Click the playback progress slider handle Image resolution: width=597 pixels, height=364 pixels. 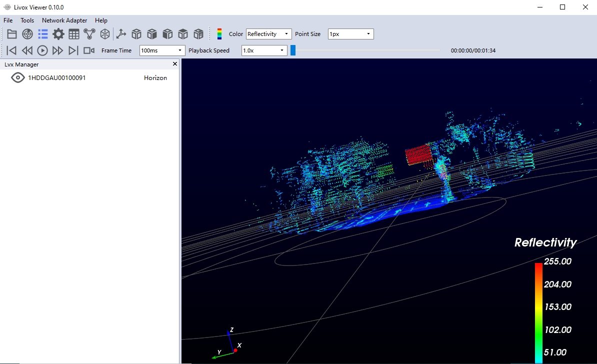(x=293, y=50)
